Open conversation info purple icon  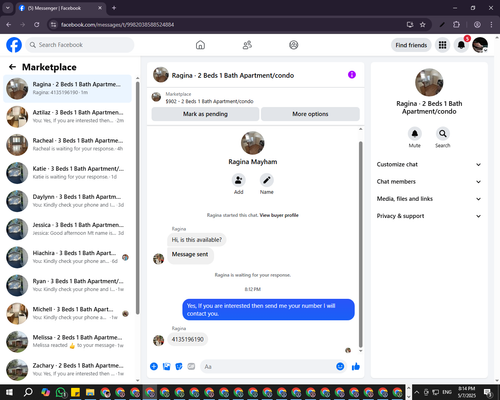pos(352,75)
